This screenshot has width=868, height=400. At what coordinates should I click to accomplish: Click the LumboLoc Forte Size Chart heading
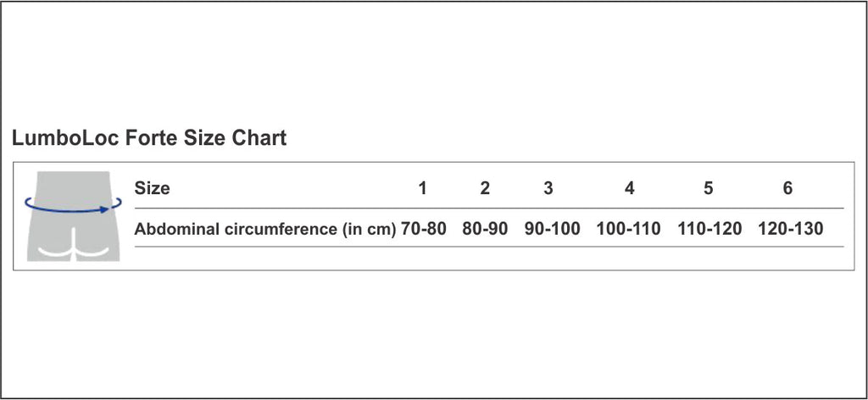click(x=149, y=138)
